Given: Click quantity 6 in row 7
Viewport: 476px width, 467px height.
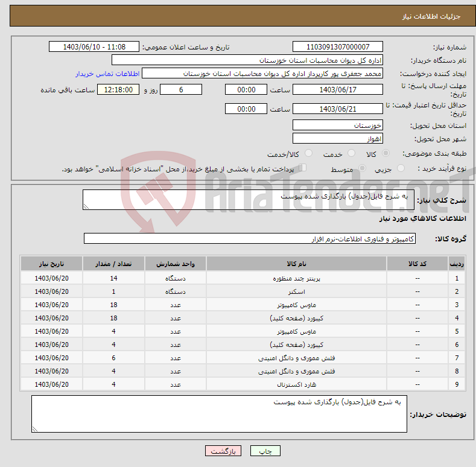Looking at the screenshot, I should [x=113, y=358].
